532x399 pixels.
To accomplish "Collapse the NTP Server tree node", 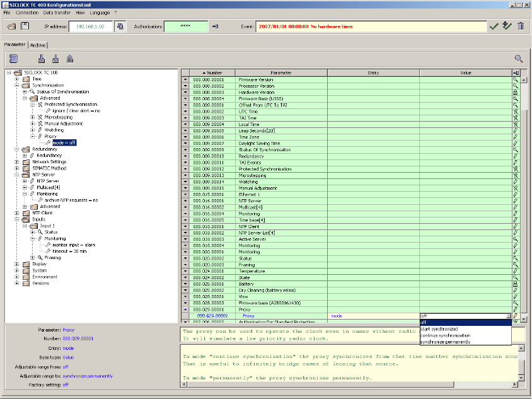I will pos(17,175).
